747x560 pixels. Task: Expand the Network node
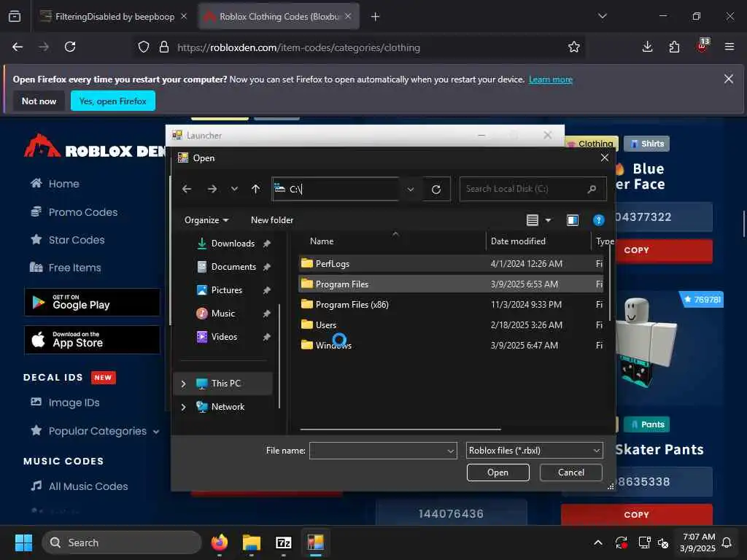[x=183, y=407]
